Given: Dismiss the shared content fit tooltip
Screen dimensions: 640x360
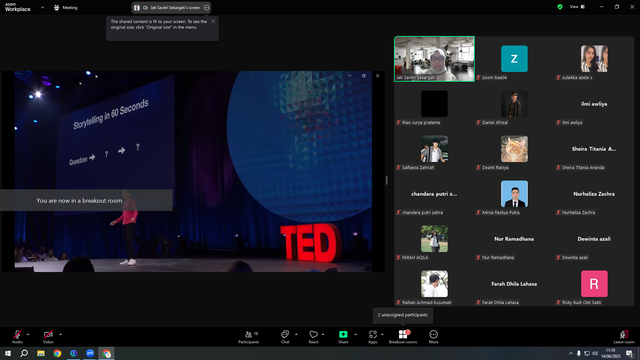Looking at the screenshot, I should [x=213, y=21].
